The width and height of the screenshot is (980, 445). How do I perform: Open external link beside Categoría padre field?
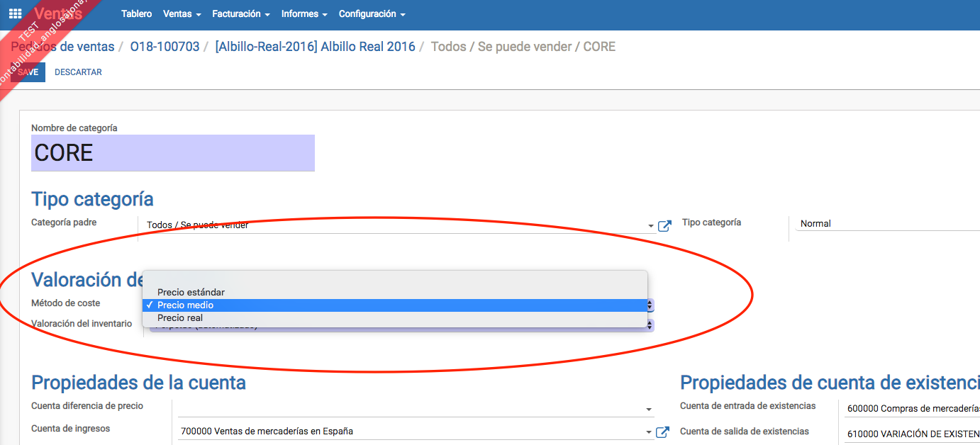(664, 226)
